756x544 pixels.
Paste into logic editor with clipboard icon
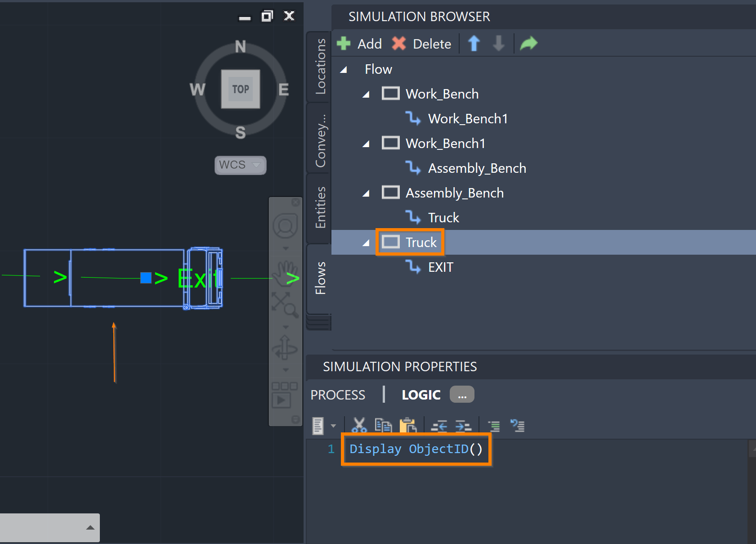coord(408,425)
